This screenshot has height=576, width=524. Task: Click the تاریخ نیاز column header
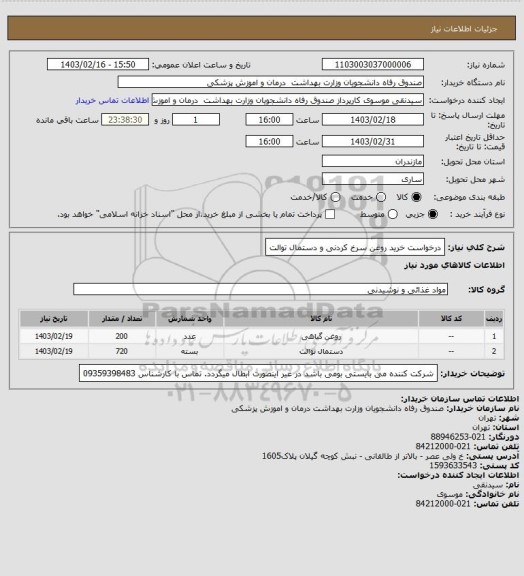click(54, 319)
